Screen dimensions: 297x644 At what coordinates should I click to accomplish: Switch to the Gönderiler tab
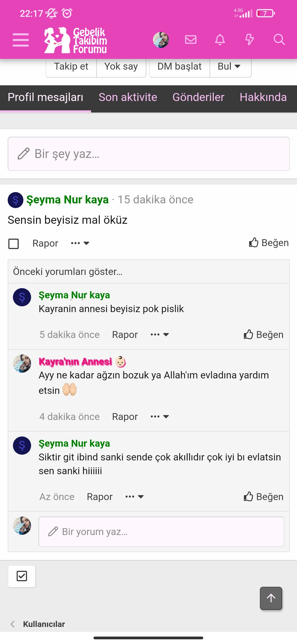pyautogui.click(x=198, y=97)
